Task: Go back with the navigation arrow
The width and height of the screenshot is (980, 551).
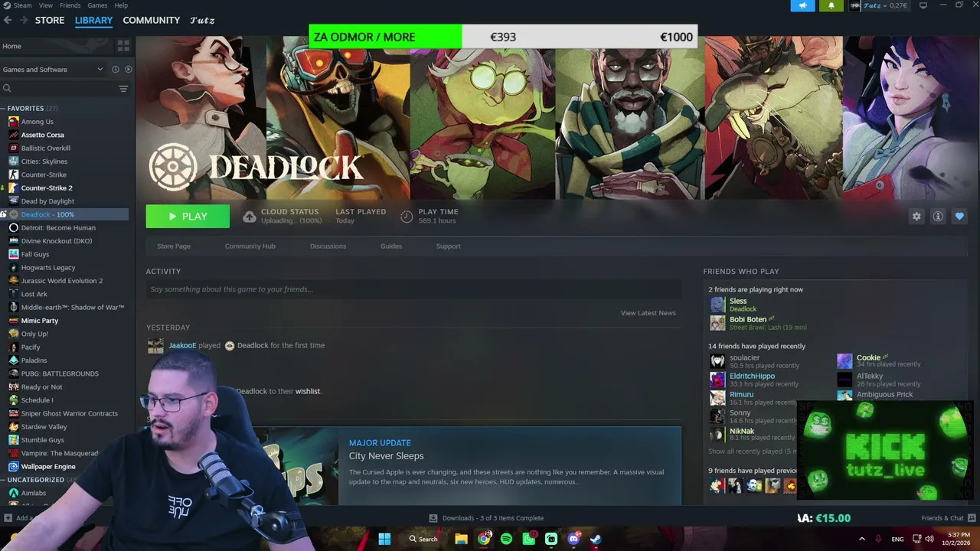Action: (8, 20)
